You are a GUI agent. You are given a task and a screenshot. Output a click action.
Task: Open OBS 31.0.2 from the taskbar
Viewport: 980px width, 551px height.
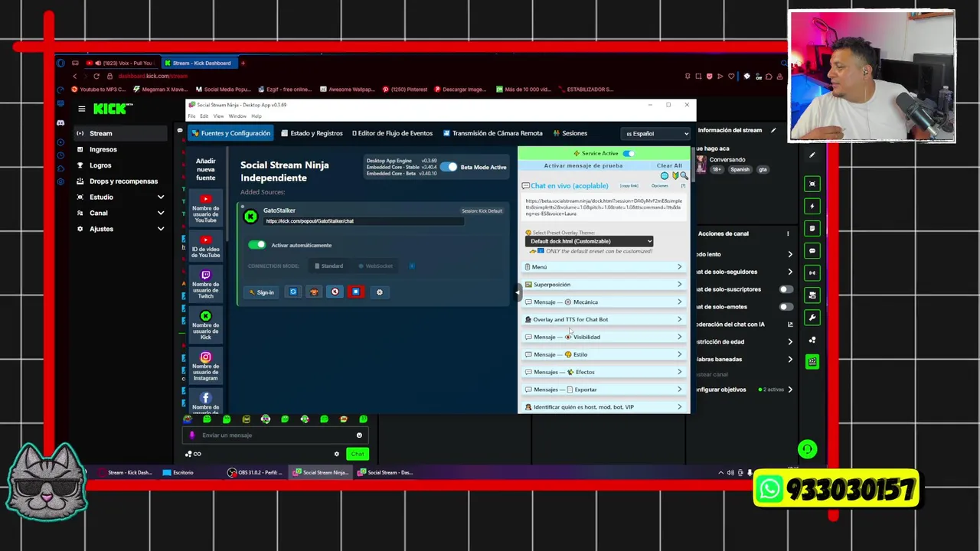pyautogui.click(x=256, y=473)
